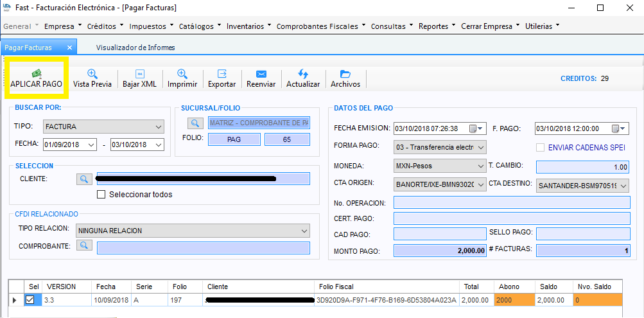
Task: Open the Catálogos menu
Action: click(199, 26)
